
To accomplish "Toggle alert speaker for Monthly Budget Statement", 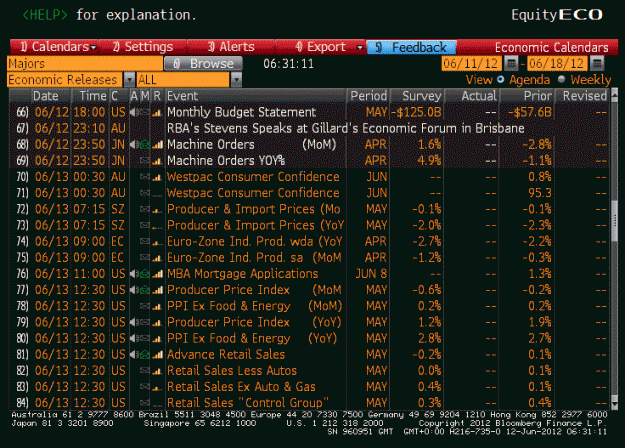I will click(134, 112).
